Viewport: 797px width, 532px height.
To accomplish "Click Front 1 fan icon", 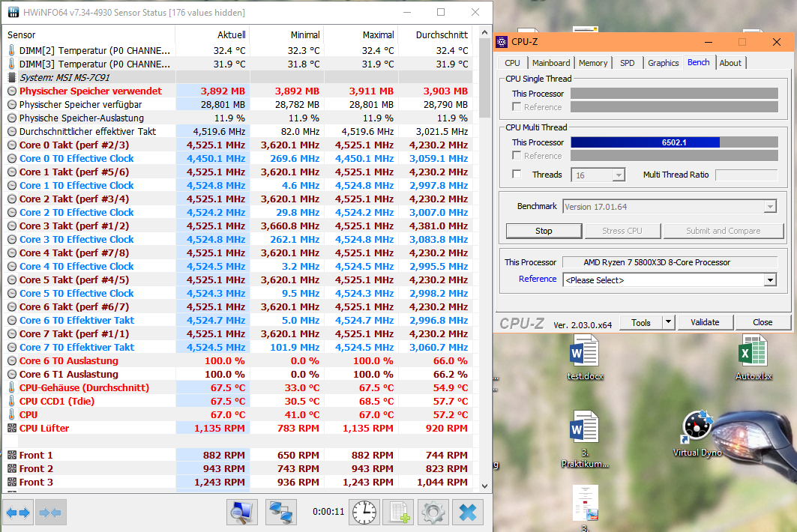I will pyautogui.click(x=12, y=455).
